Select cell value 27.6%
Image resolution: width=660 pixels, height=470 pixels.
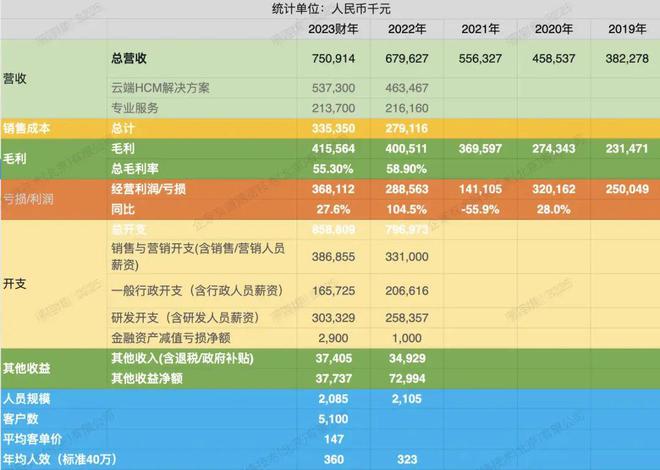[333, 209]
